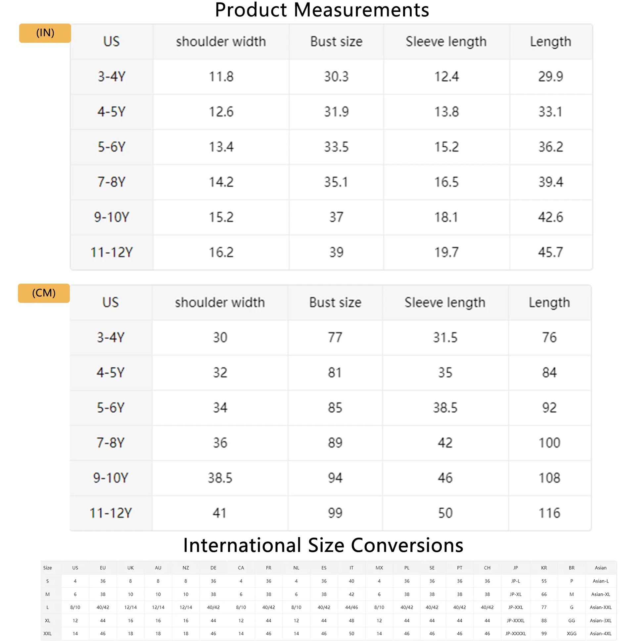Select the 44/46 cell in the IT column

coord(351,607)
